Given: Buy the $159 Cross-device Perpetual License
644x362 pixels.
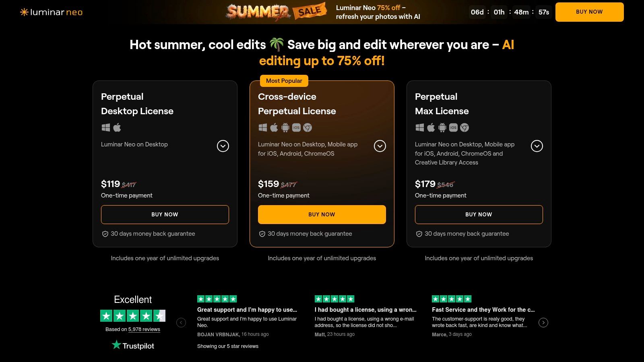Looking at the screenshot, I should pyautogui.click(x=322, y=214).
